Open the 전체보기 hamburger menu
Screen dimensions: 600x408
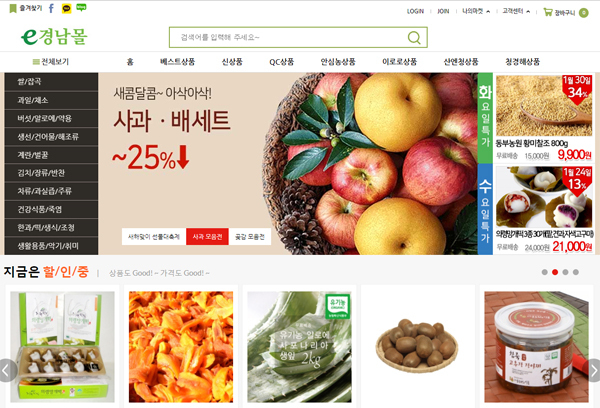pyautogui.click(x=36, y=62)
